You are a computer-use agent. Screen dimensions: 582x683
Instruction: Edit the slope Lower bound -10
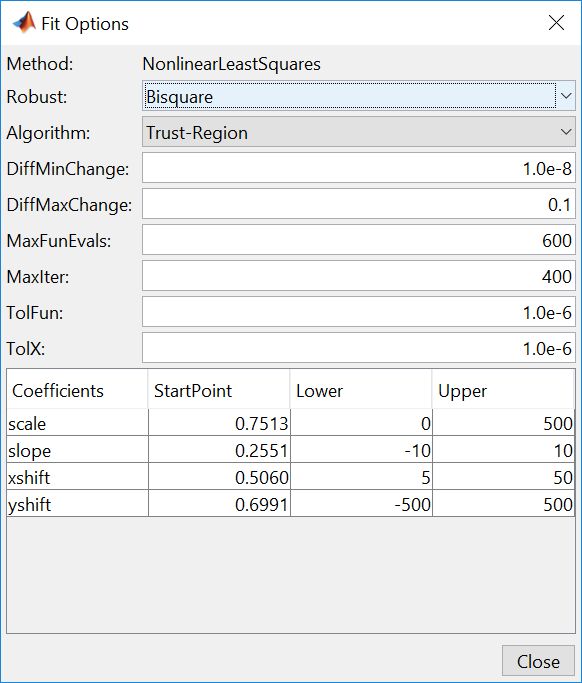tap(361, 450)
